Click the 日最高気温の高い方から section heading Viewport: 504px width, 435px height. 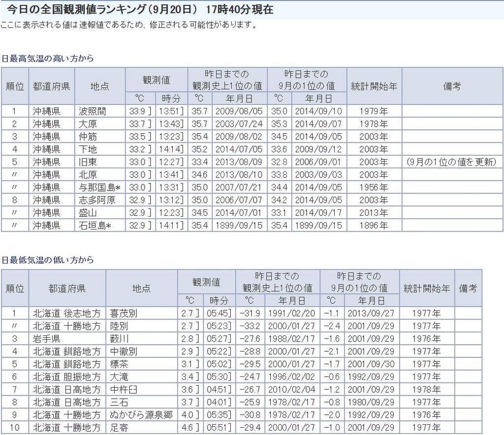(47, 58)
